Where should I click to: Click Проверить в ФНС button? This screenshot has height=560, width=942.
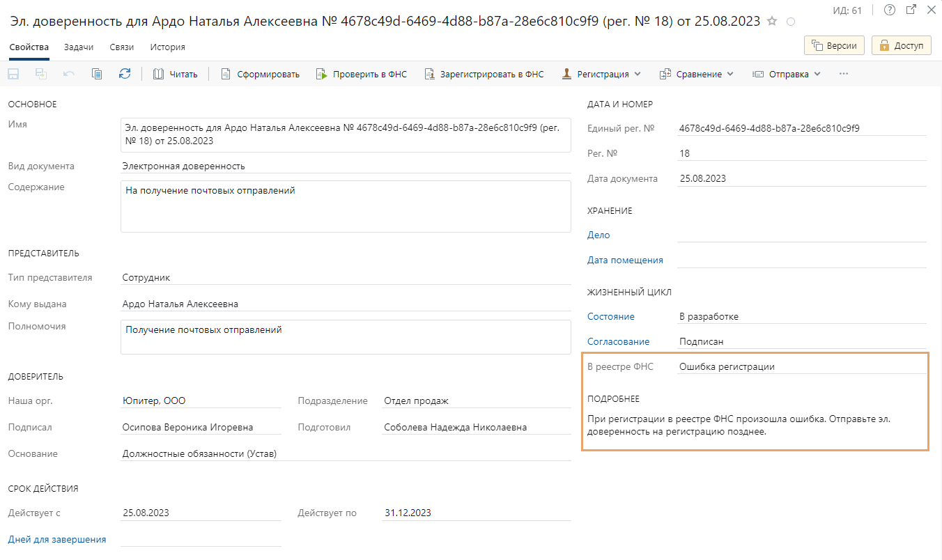(361, 74)
